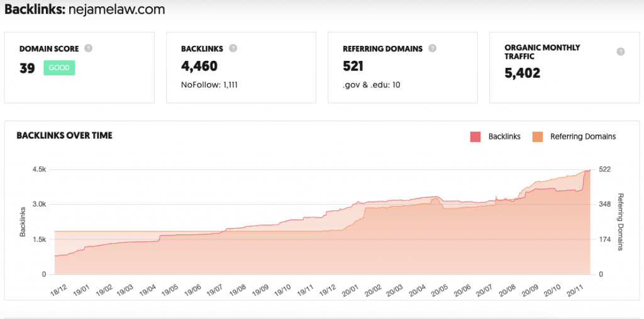Image resolution: width=644 pixels, height=319 pixels.
Task: Select the Backlinks legend label
Action: (504, 137)
